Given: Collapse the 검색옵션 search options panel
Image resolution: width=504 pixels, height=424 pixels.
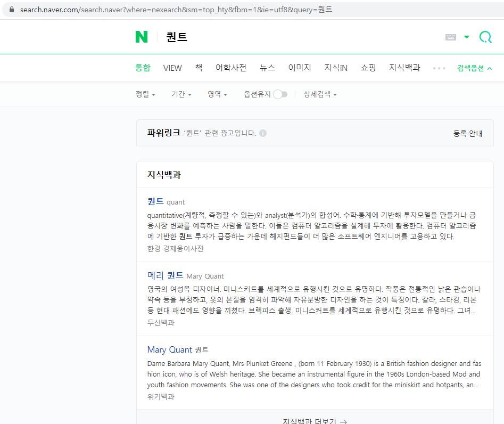Looking at the screenshot, I should pyautogui.click(x=474, y=68).
